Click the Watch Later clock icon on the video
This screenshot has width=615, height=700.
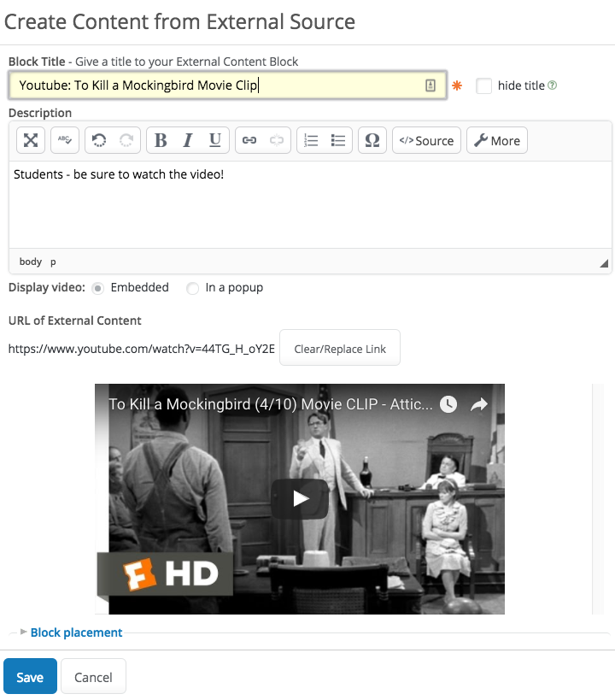click(x=448, y=404)
